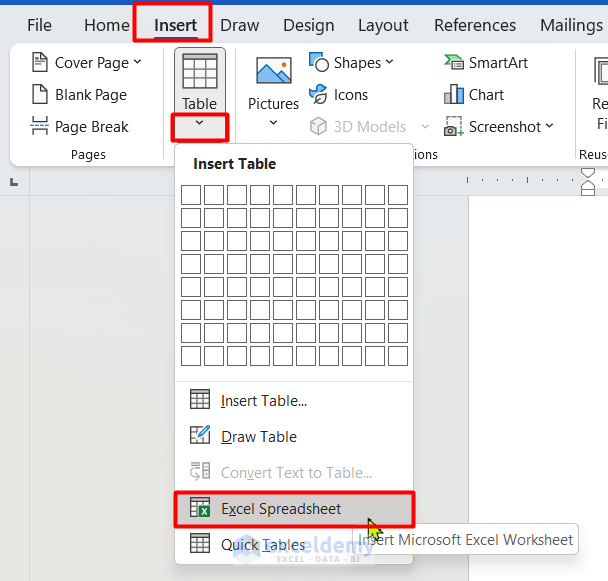Expand the Table dropdown chevron
Screen dimensions: 608x581
click(x=199, y=123)
